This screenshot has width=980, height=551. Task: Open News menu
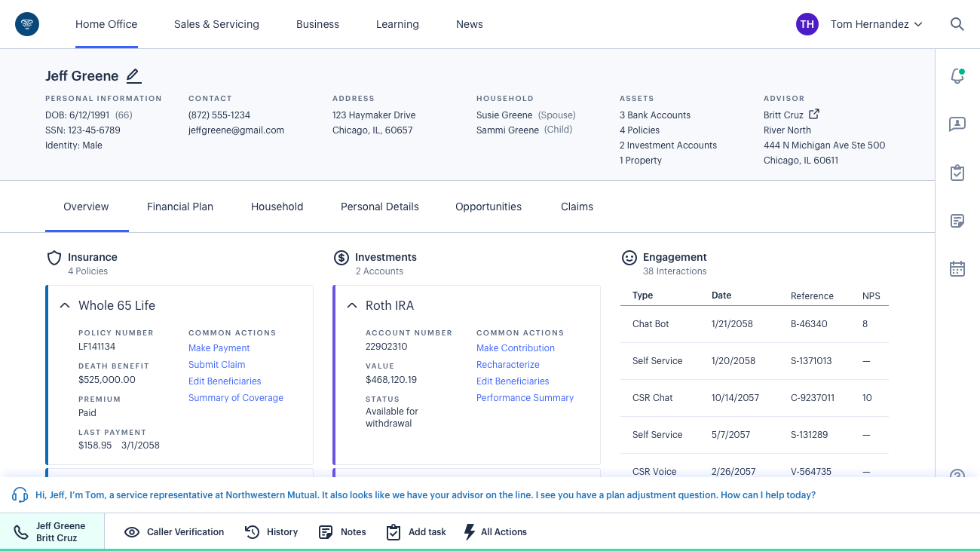(470, 24)
